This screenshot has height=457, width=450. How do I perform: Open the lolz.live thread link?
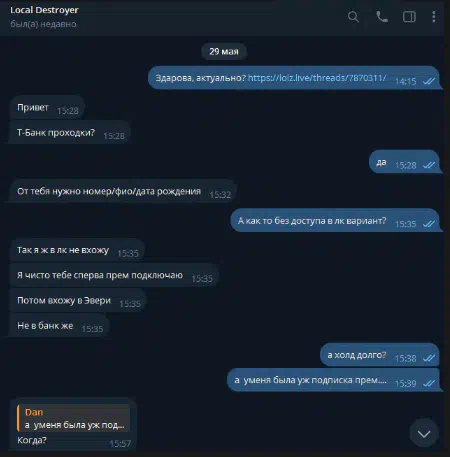317,78
